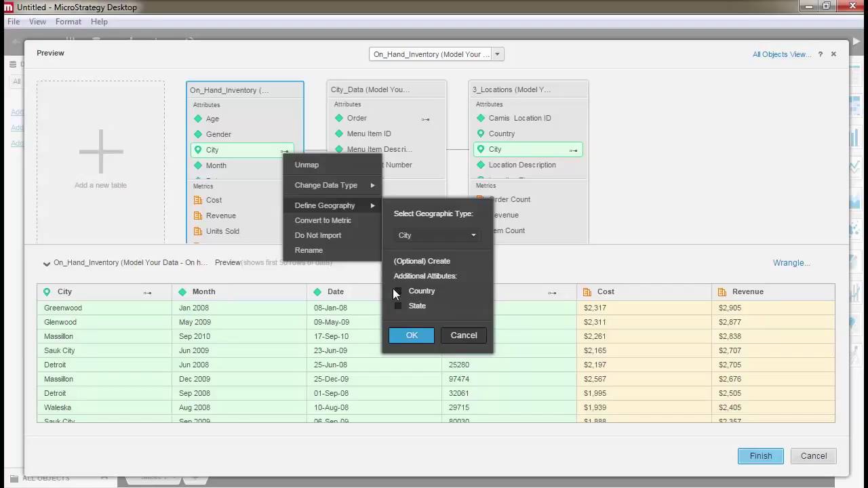Click the Camis Location ID attribute icon
Image resolution: width=868 pixels, height=488 pixels.
click(481, 118)
